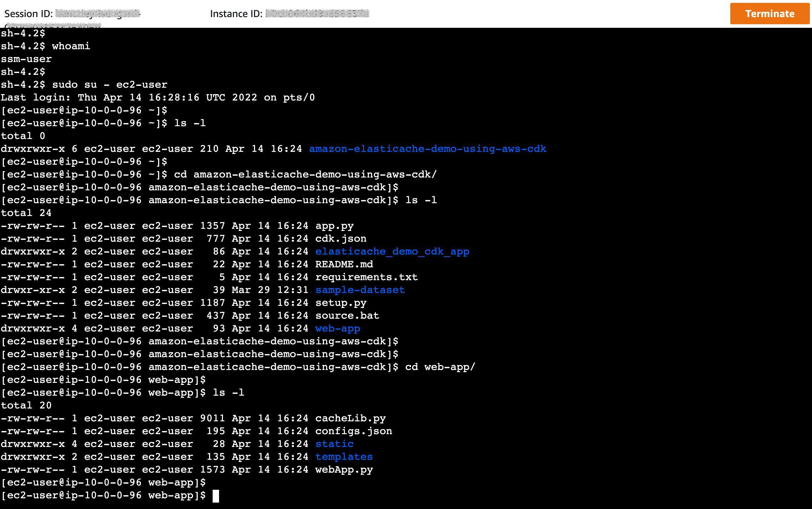Click the ssm-user output line

point(26,59)
